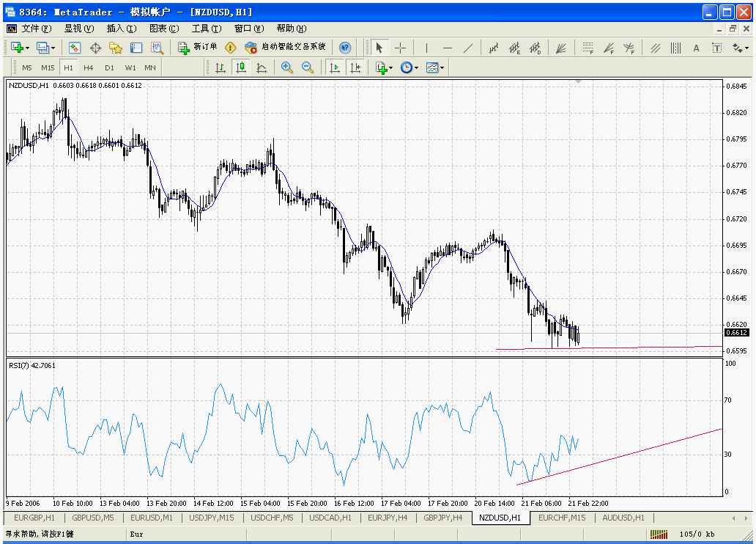Click the New Order (新订单) button

198,48
